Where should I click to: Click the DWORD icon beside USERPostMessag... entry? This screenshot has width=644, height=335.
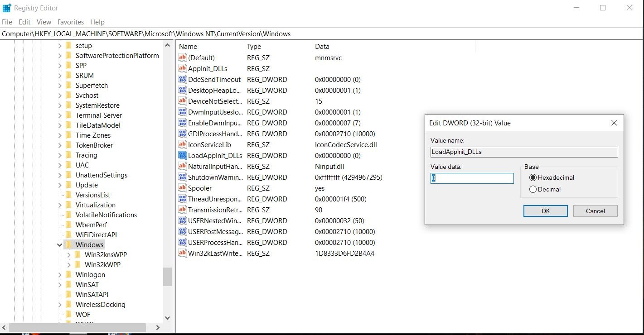coord(183,231)
